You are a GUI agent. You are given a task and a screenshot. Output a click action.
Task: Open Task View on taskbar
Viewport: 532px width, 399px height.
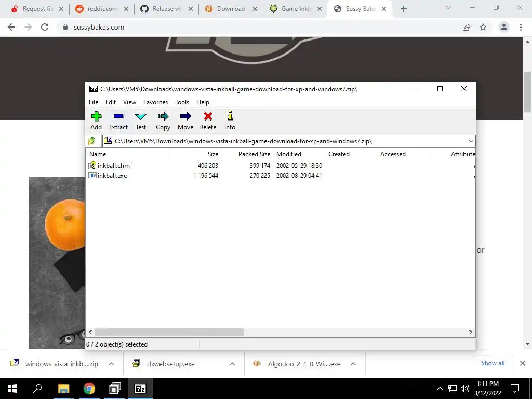click(x=115, y=389)
